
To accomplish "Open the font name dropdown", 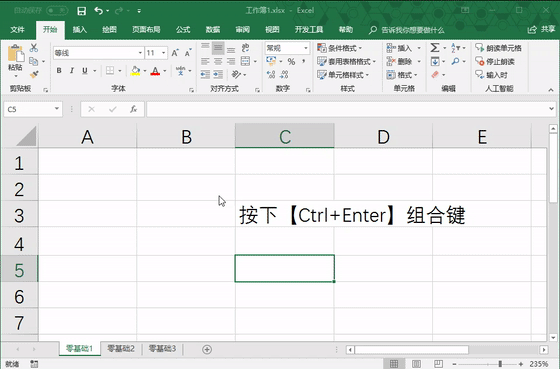I will [x=140, y=53].
